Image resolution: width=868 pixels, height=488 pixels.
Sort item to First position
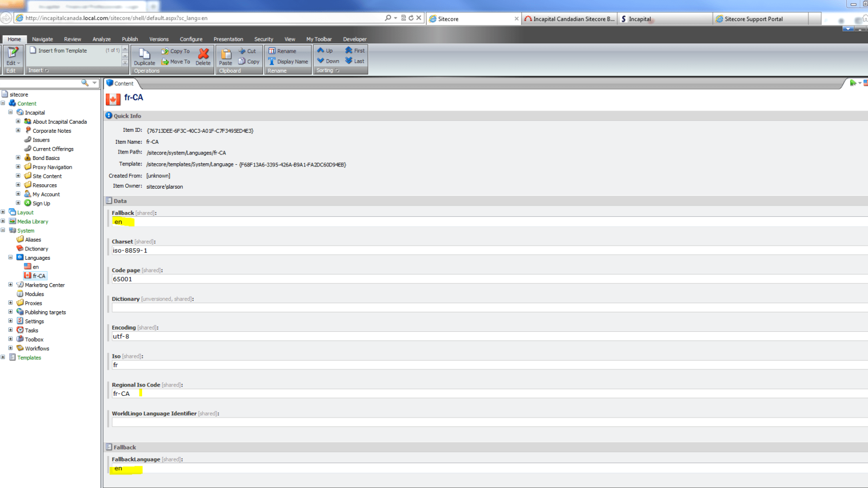point(349,50)
